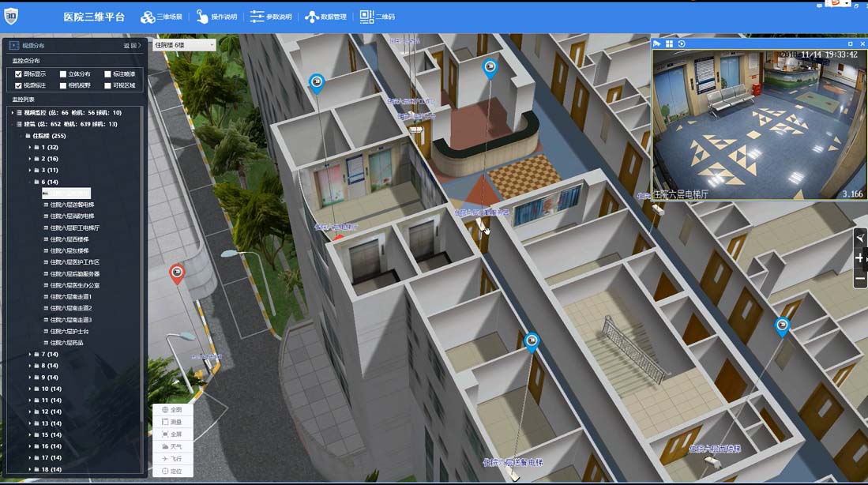Enable the 可视区域 checkbox

107,86
